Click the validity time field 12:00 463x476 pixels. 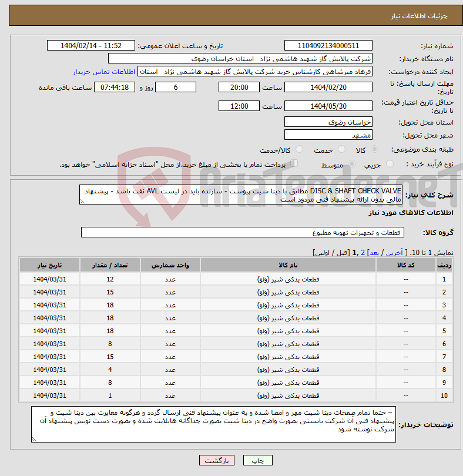point(239,106)
